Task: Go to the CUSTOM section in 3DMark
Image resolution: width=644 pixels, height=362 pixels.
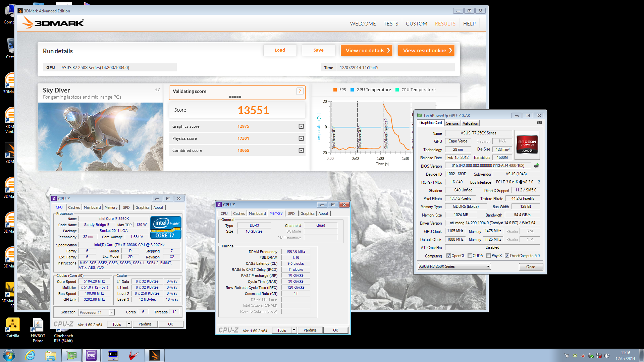Action: pyautogui.click(x=416, y=23)
